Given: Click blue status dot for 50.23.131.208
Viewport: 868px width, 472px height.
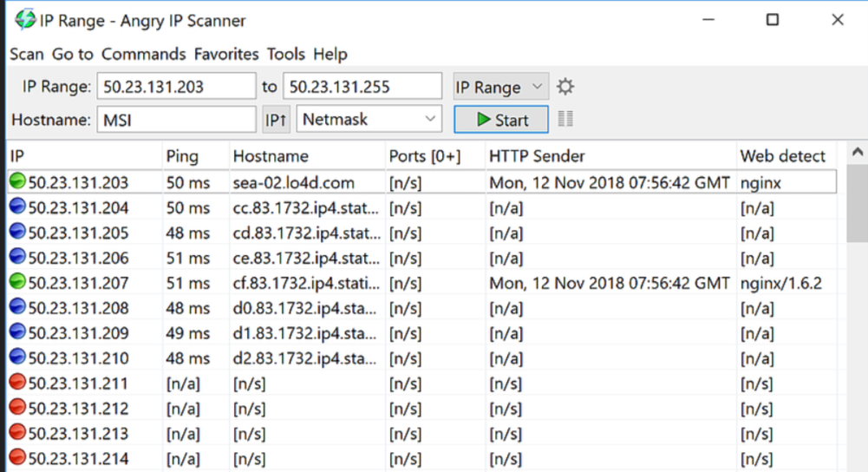Looking at the screenshot, I should pyautogui.click(x=17, y=306).
